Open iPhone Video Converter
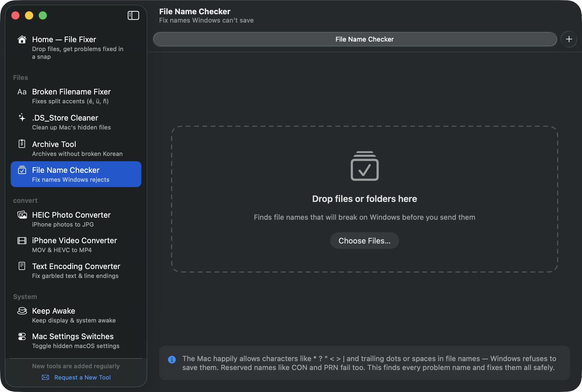 [x=76, y=245]
